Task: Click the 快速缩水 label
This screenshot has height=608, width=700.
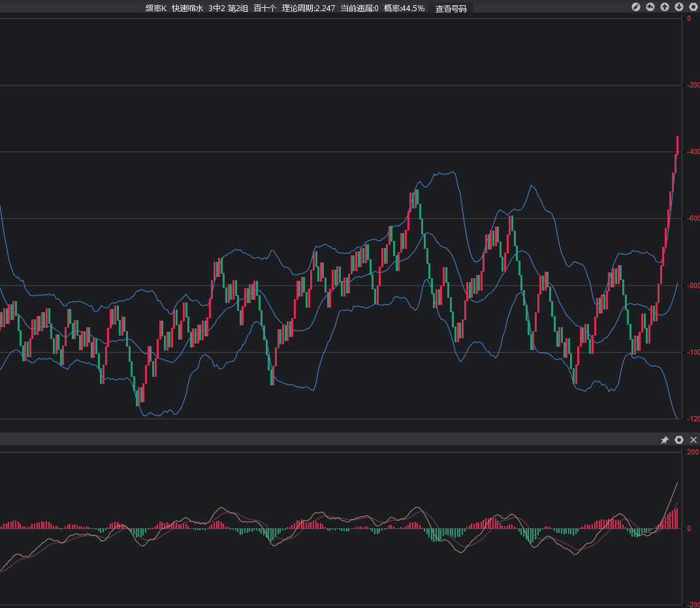Action: pyautogui.click(x=187, y=8)
